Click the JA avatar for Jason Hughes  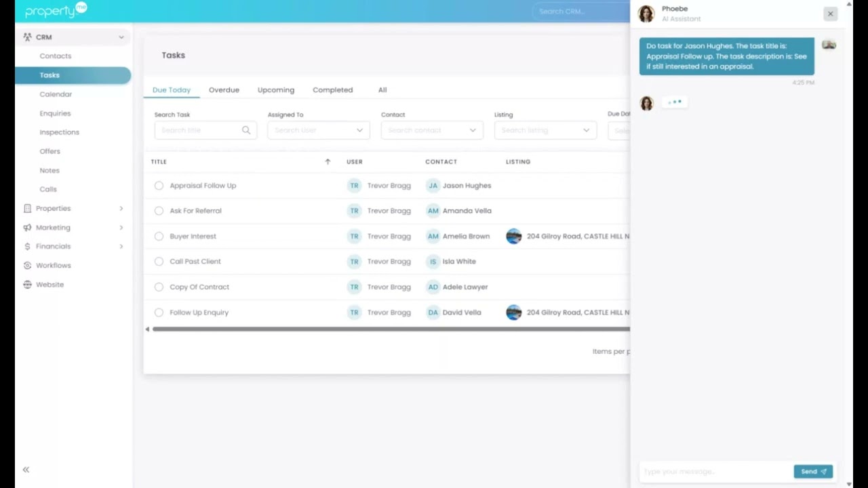click(433, 186)
